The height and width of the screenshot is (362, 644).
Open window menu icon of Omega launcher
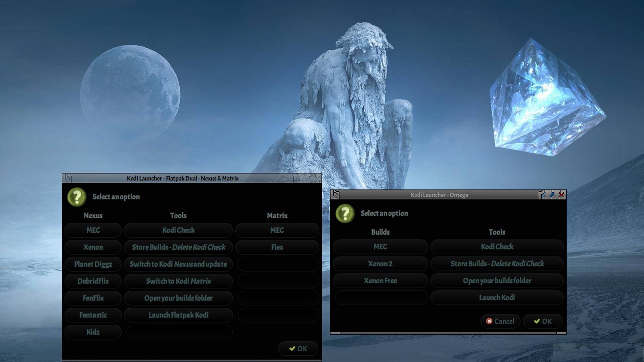click(336, 195)
